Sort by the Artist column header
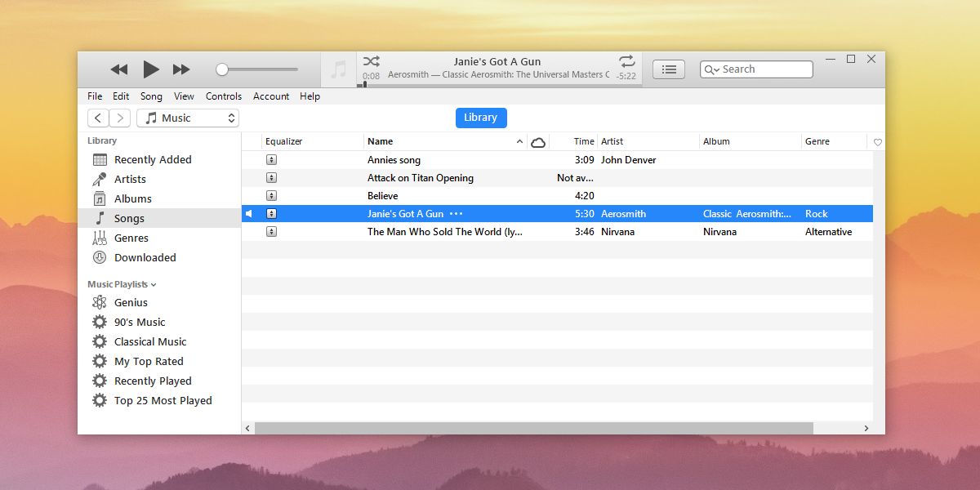Screen dimensions: 980x490 tap(648, 142)
